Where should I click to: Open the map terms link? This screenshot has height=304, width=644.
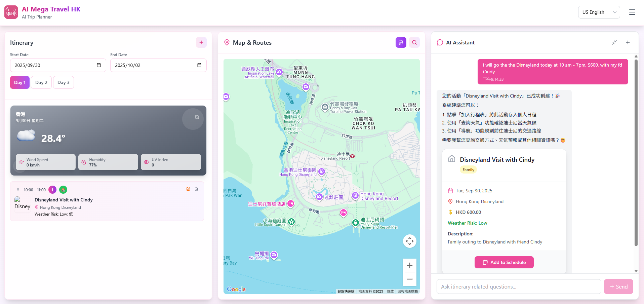click(390, 291)
